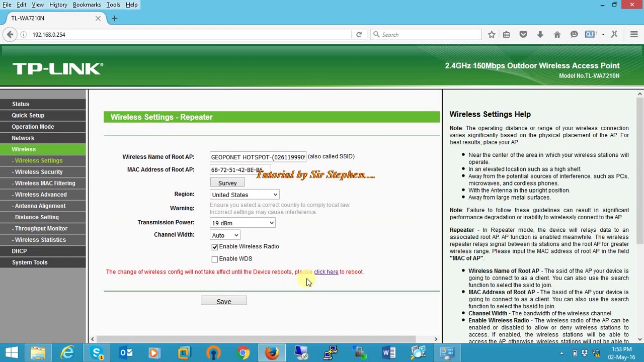Open a new tab with plus icon

click(x=114, y=18)
